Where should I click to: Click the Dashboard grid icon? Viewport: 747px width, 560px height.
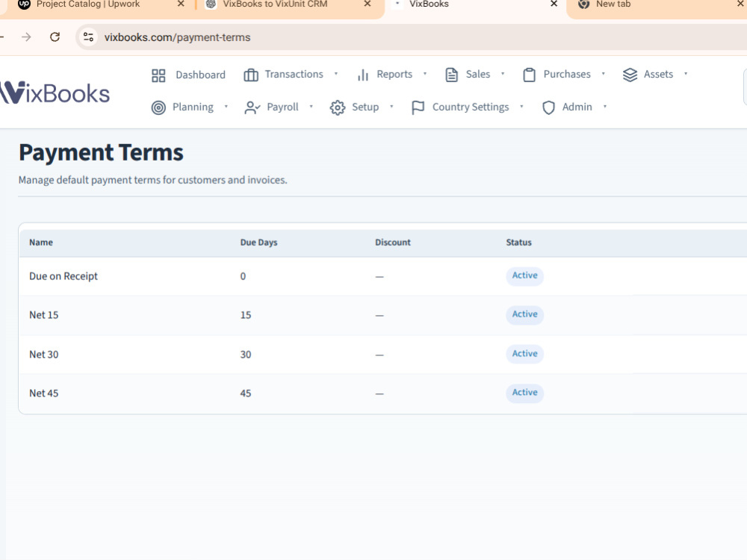[158, 75]
